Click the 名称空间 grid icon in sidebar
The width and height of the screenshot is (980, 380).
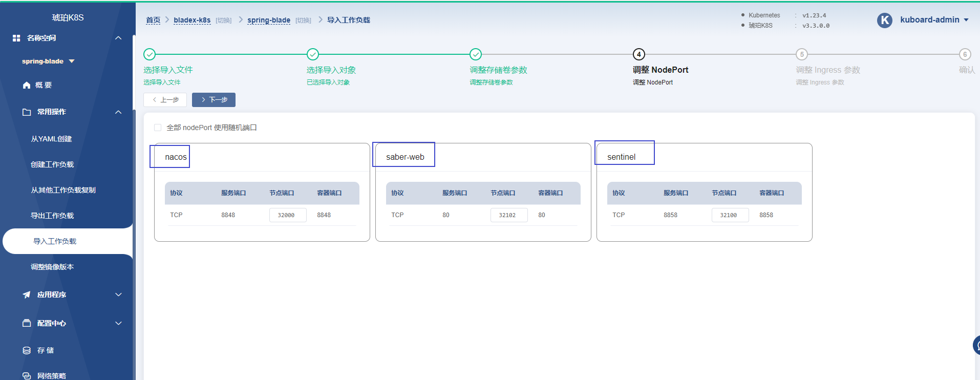(x=16, y=38)
